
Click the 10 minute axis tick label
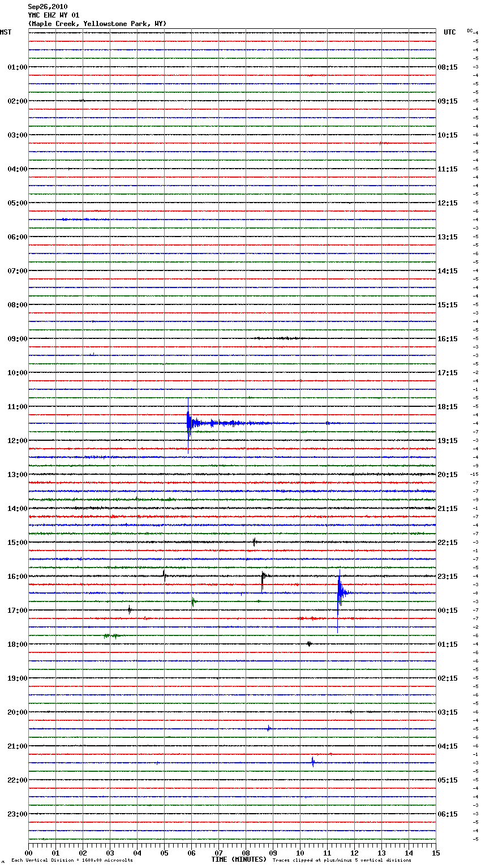tap(300, 853)
